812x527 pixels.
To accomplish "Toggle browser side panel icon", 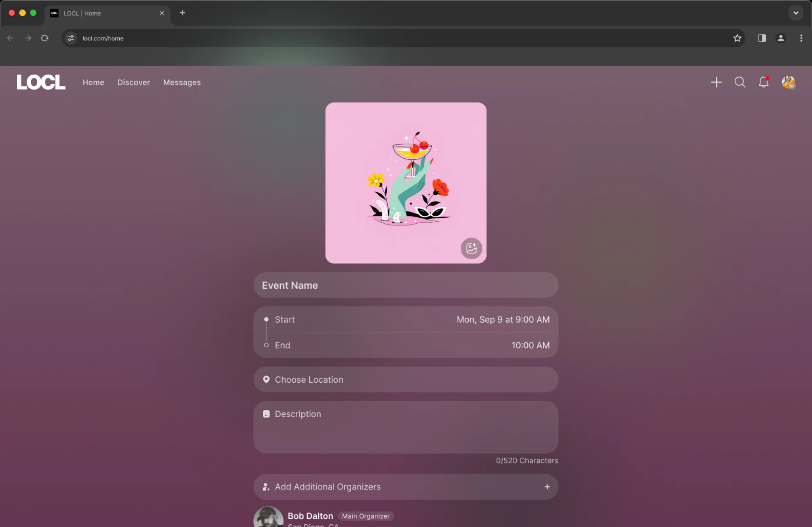I will (762, 38).
